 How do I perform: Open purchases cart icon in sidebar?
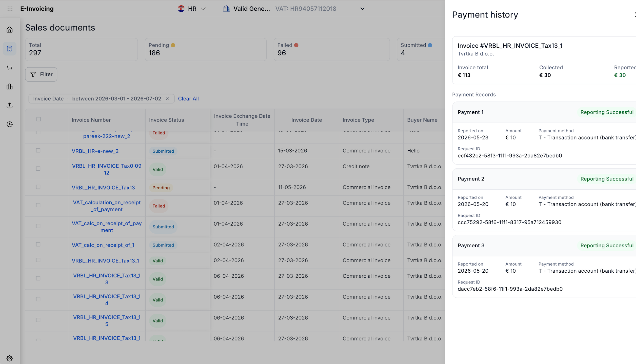coord(10,68)
